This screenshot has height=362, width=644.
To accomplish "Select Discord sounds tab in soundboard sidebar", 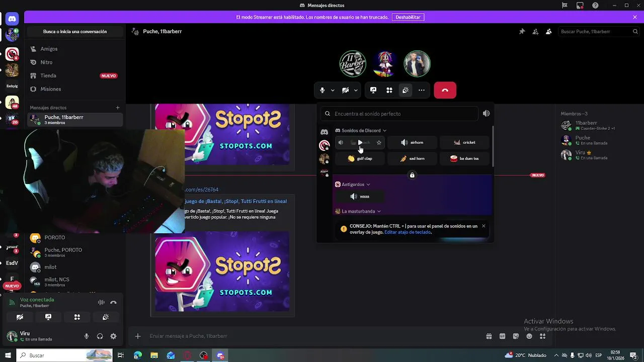I will click(x=325, y=132).
